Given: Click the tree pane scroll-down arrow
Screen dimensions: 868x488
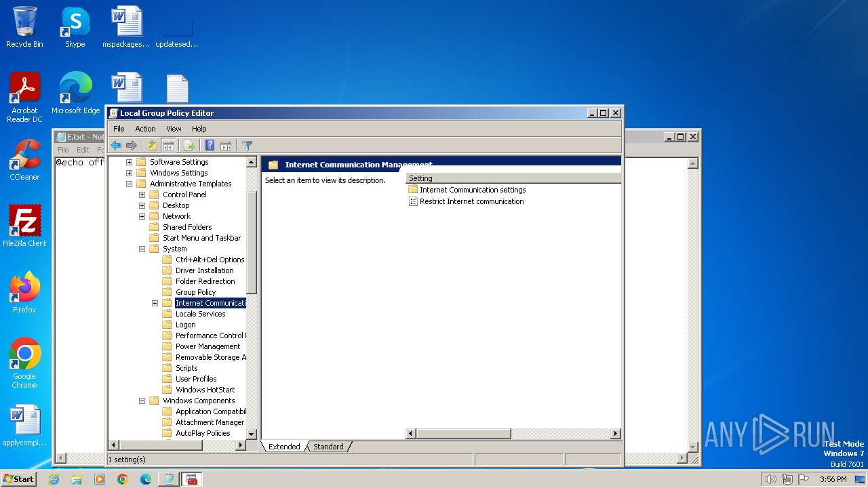Looking at the screenshot, I should pos(252,434).
